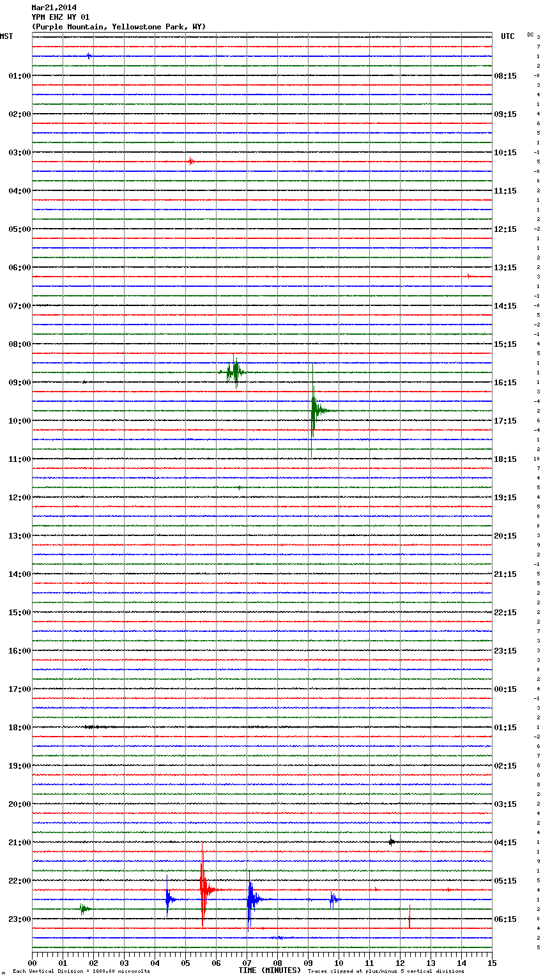Click the UTC timezone header
Screen dimensions: 543x980
(x=508, y=36)
